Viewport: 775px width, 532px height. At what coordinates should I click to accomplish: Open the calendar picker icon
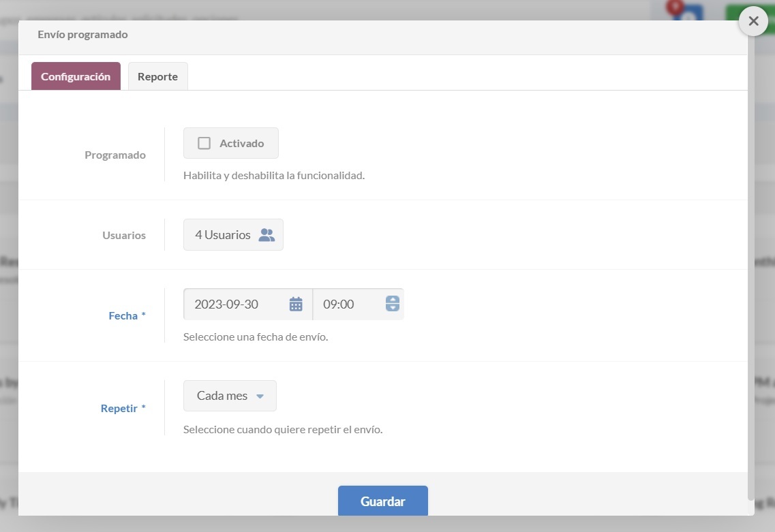point(296,304)
